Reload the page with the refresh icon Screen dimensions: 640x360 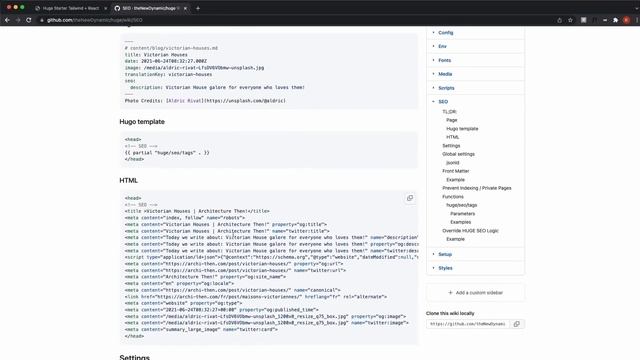tap(29, 20)
